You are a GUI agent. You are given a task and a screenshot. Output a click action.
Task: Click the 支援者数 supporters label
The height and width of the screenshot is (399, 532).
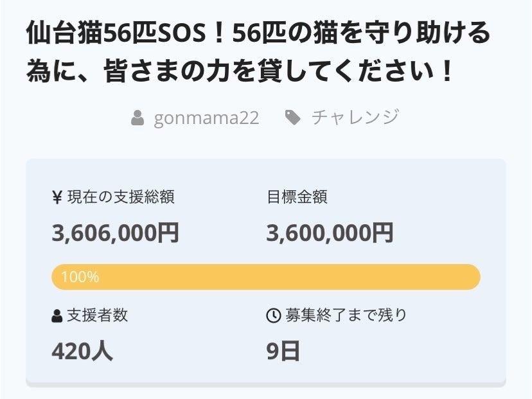click(x=97, y=315)
